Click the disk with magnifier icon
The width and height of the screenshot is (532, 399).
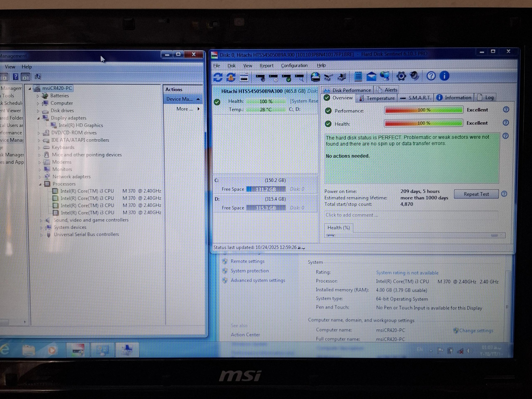[x=299, y=78]
